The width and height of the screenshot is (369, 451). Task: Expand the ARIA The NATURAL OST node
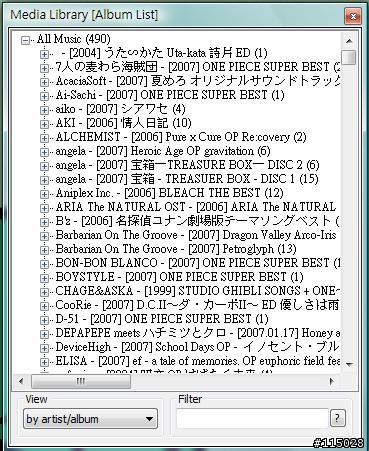[44, 209]
